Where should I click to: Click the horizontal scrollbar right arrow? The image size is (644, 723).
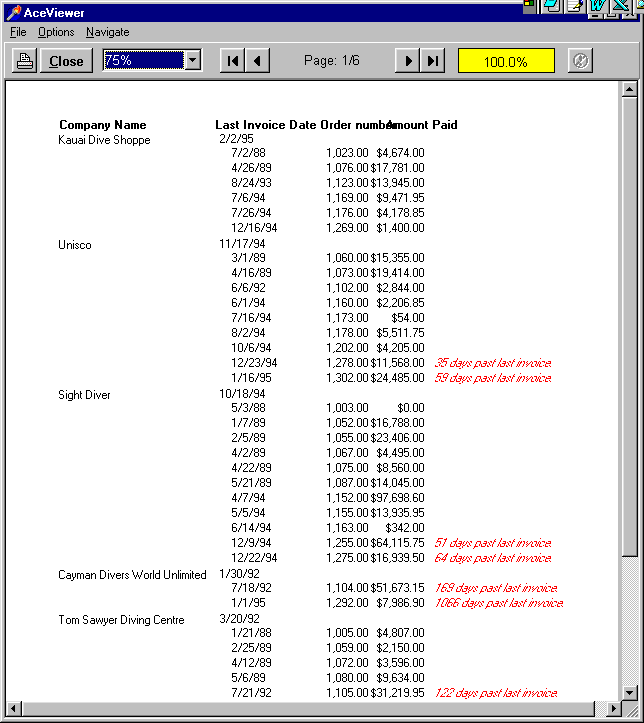coord(613,708)
